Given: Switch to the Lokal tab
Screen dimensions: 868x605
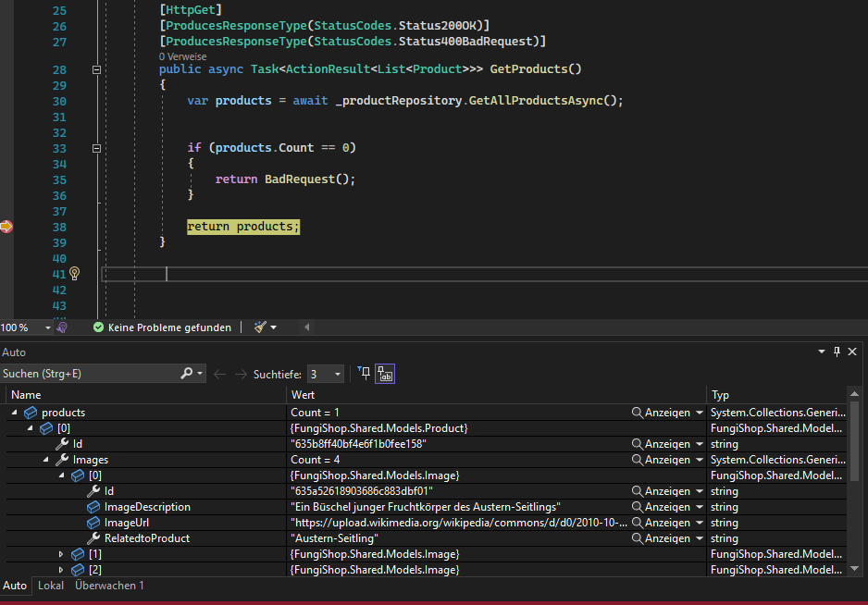Looking at the screenshot, I should click(50, 586).
